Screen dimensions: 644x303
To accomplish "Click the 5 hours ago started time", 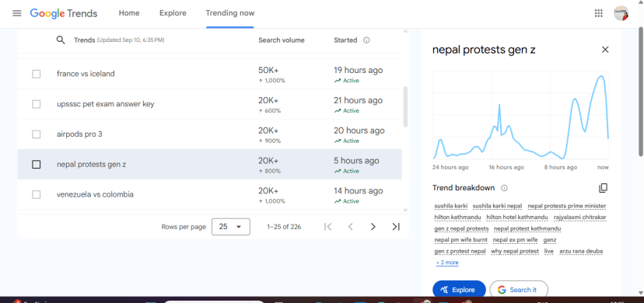I will 356,161.
